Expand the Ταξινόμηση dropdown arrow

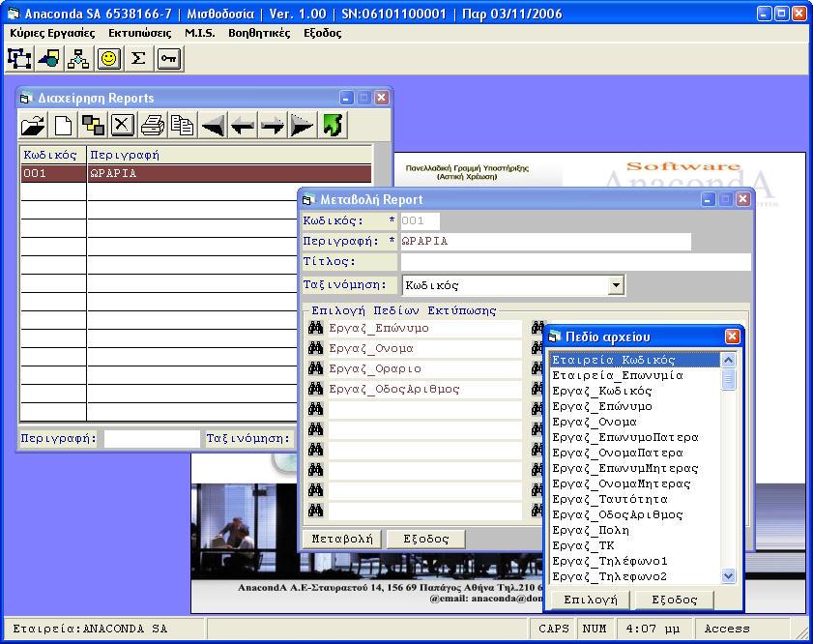pyautogui.click(x=616, y=284)
